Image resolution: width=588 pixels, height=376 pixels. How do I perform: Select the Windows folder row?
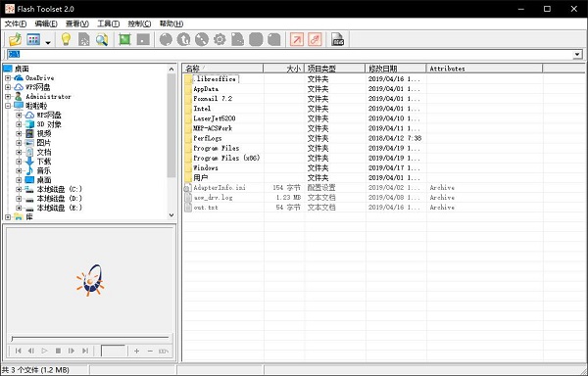pyautogui.click(x=206, y=167)
